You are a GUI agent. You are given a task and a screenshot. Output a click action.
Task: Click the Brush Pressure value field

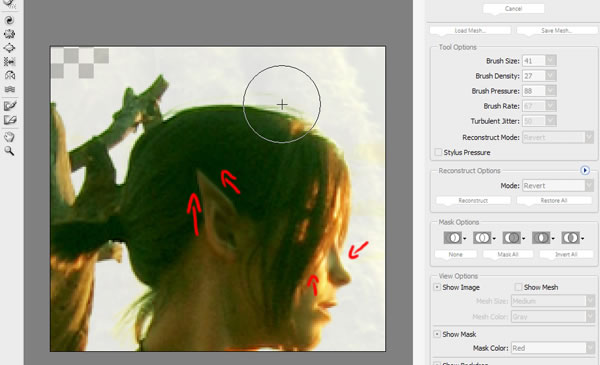tap(534, 91)
